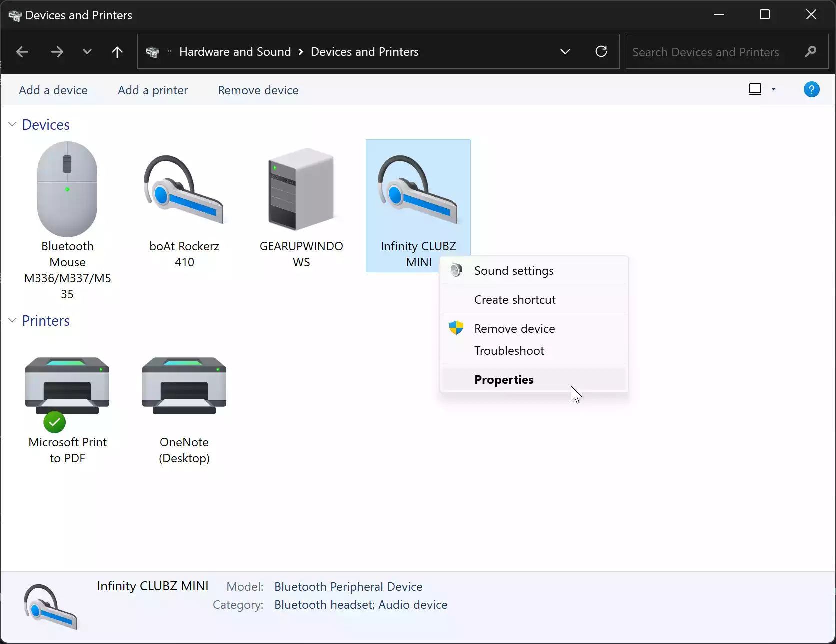
Task: Minimize the Devices and Printers window
Action: [719, 15]
